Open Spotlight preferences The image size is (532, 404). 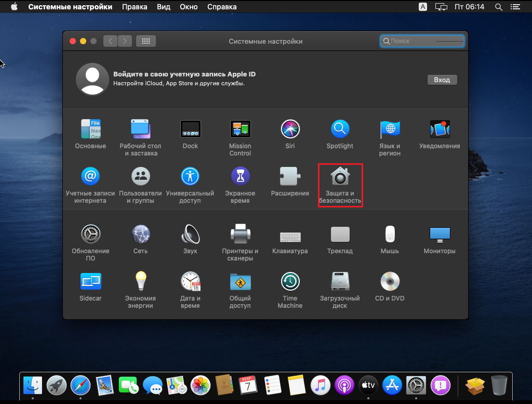[340, 129]
